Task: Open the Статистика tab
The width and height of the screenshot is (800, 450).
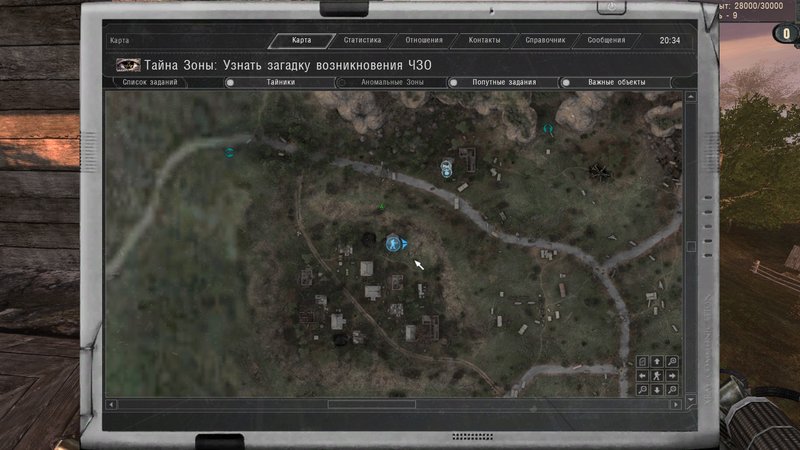Action: click(x=362, y=41)
